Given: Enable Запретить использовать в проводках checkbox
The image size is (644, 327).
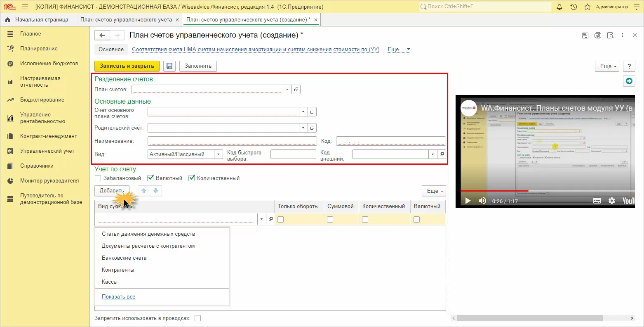Looking at the screenshot, I should (x=197, y=318).
